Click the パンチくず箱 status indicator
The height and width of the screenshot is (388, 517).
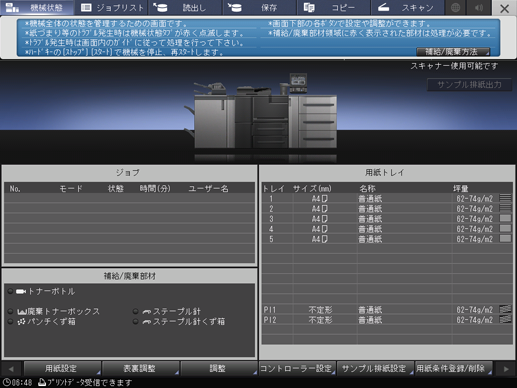tap(10, 321)
